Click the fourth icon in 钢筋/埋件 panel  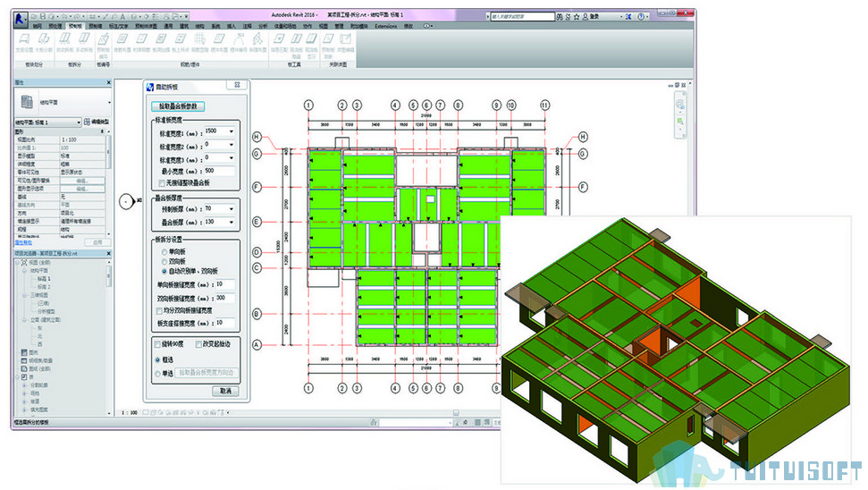tap(181, 39)
